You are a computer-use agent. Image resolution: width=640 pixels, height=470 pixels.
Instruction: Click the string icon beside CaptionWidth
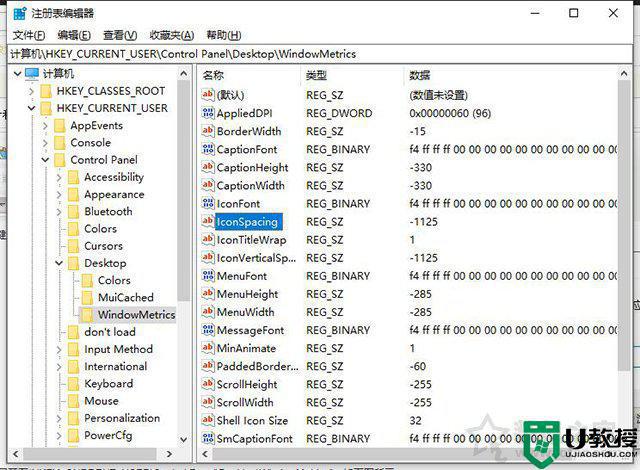point(208,185)
